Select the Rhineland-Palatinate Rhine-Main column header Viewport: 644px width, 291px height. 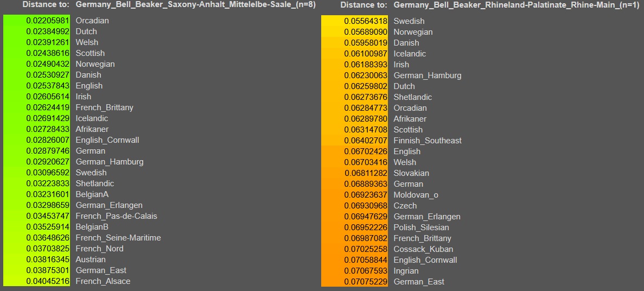coord(516,5)
